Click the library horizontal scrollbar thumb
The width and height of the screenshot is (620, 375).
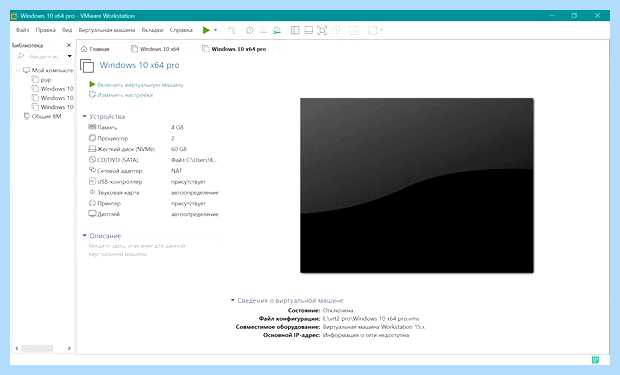tap(37, 348)
